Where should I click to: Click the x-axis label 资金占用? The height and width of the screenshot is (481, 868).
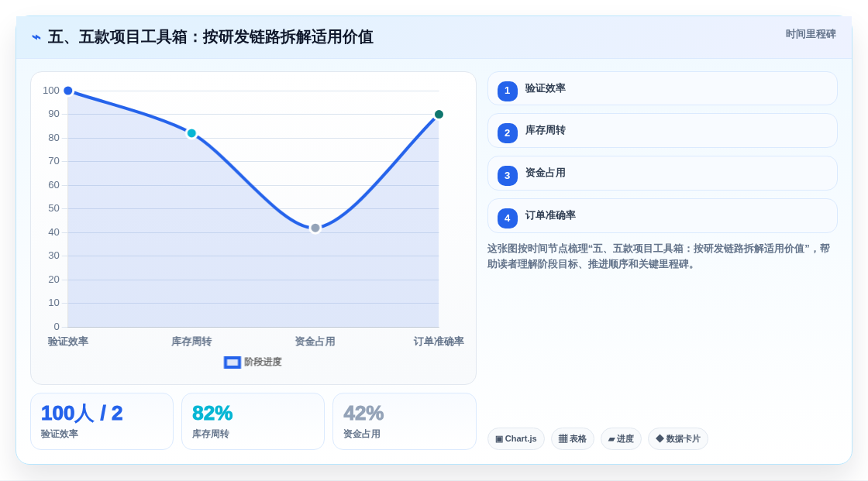pos(315,342)
